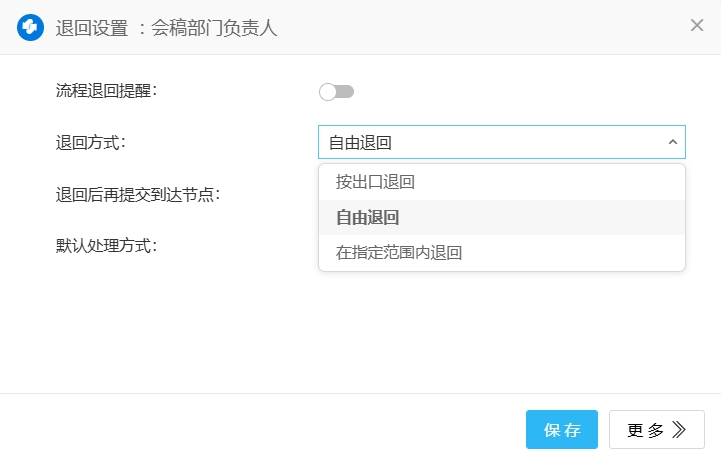Image resolution: width=721 pixels, height=460 pixels.
Task: Click blank area below the dropdown list
Action: pos(500,330)
